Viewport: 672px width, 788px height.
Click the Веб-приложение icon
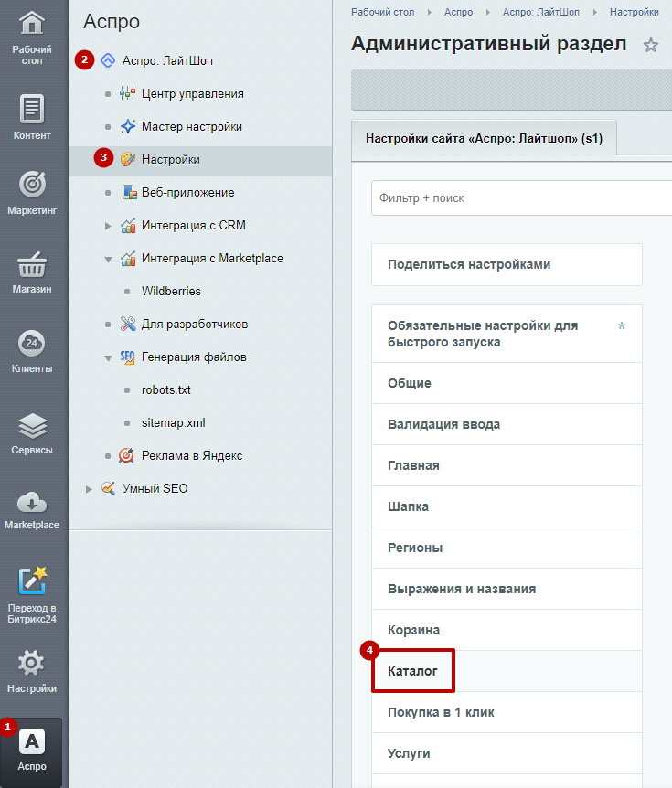[x=129, y=193]
